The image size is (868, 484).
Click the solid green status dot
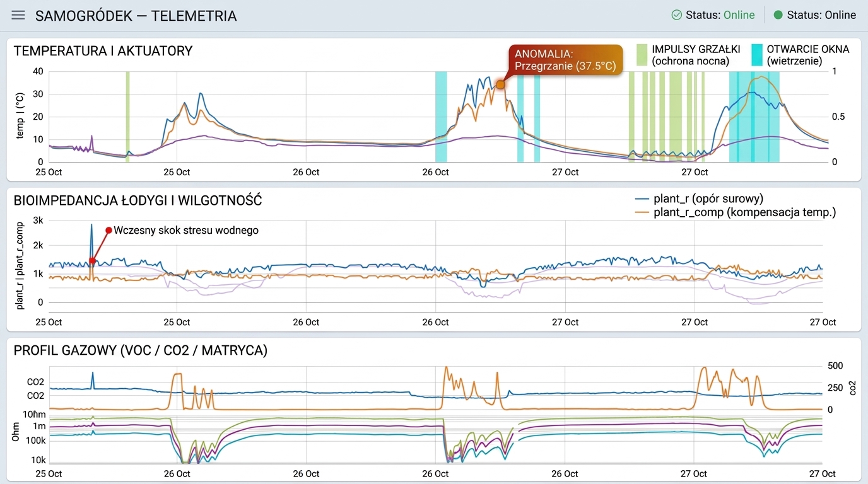coord(778,15)
